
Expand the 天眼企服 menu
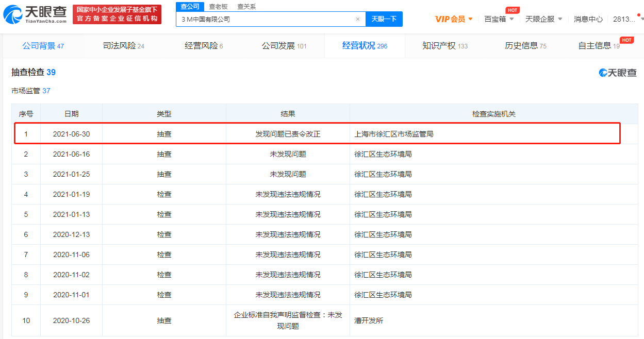544,19
